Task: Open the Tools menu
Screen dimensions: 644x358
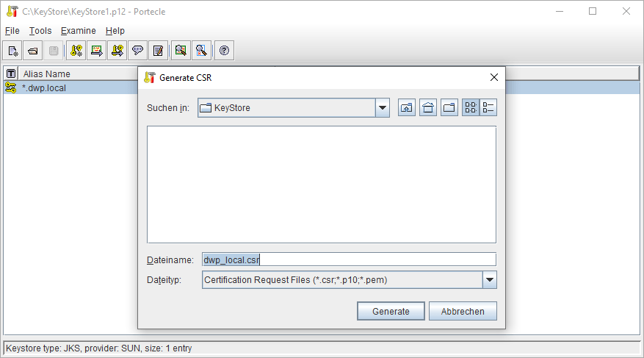Action: point(40,31)
